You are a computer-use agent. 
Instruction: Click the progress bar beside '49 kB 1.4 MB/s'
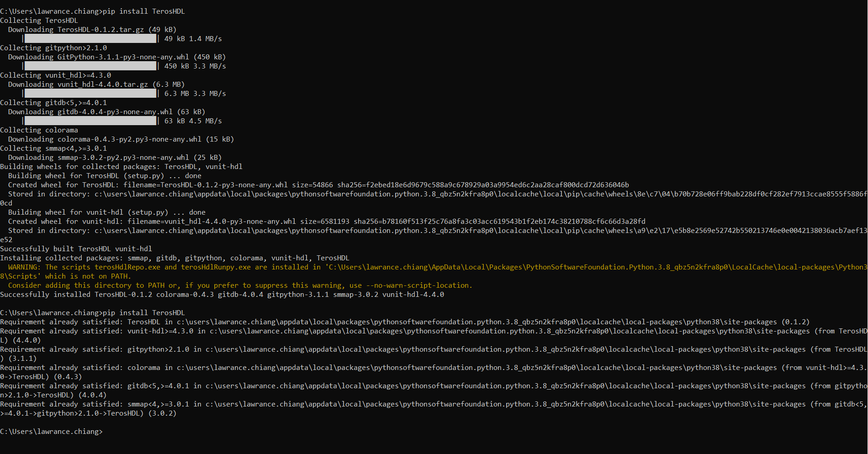point(90,39)
